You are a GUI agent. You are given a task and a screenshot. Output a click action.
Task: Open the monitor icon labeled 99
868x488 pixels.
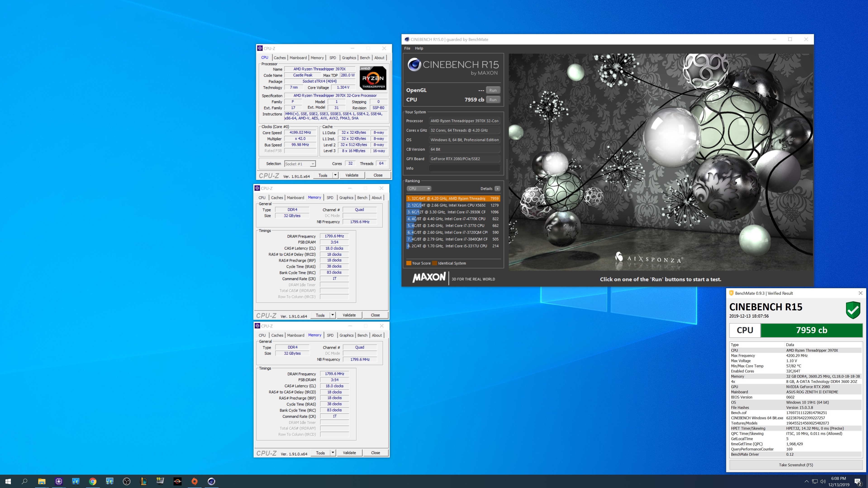(160, 481)
